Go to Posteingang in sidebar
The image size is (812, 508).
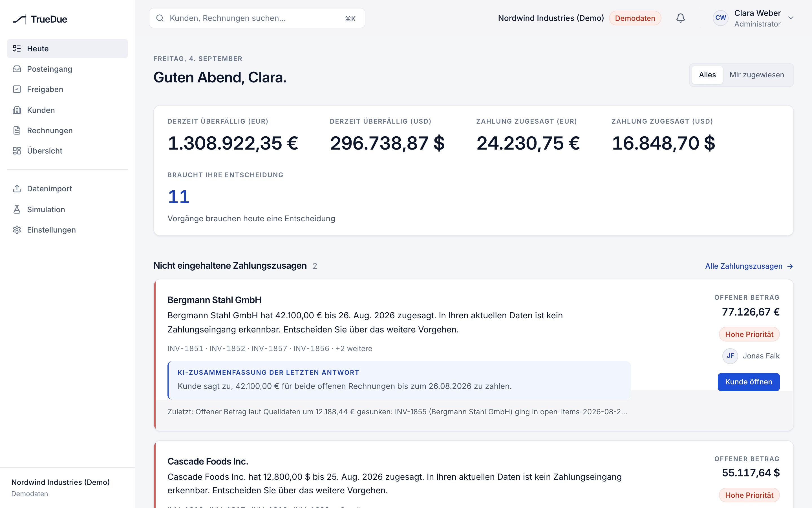[67, 69]
